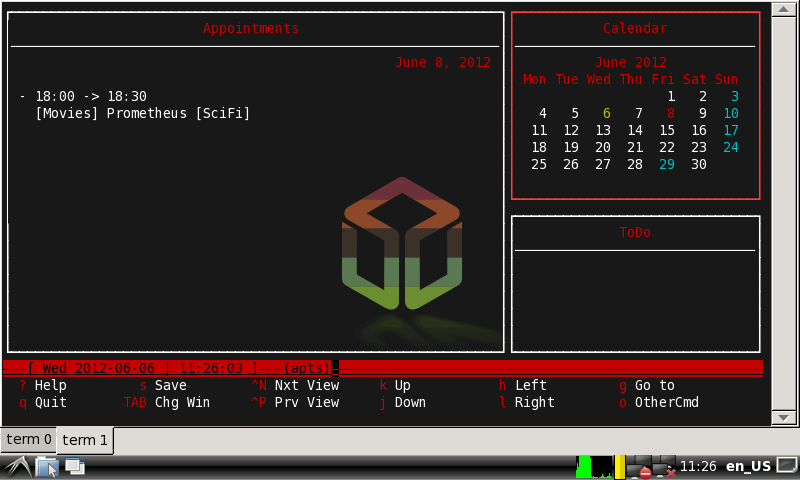Click the Save command hint
800x480 pixels.
click(x=170, y=385)
